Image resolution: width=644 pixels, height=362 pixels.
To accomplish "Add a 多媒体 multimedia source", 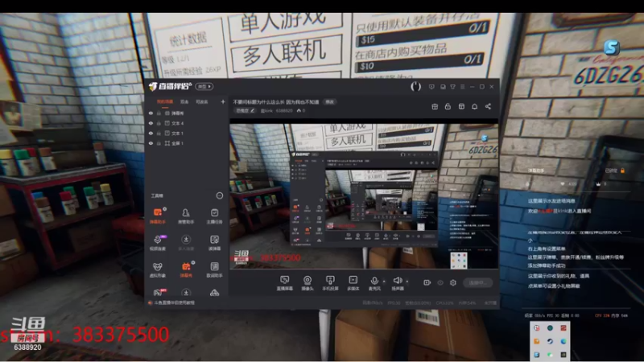I will (x=353, y=283).
